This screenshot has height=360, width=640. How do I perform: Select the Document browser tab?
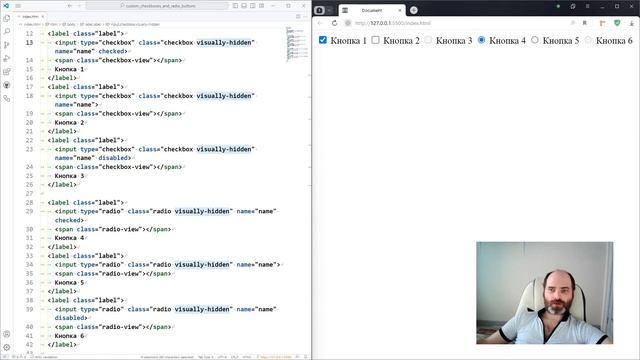point(371,10)
